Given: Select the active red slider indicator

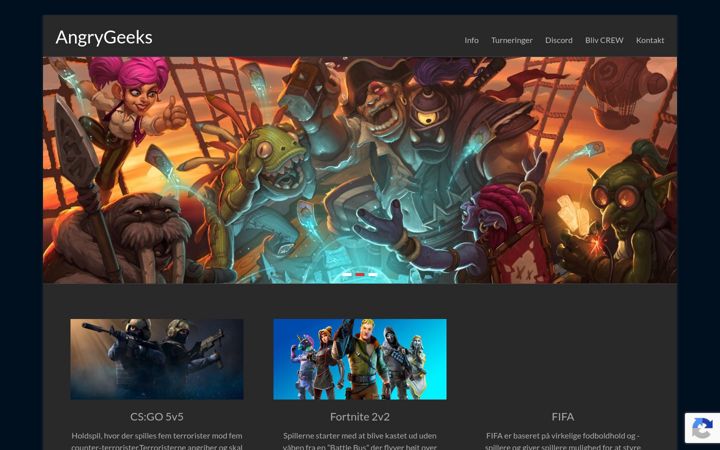Looking at the screenshot, I should [360, 275].
